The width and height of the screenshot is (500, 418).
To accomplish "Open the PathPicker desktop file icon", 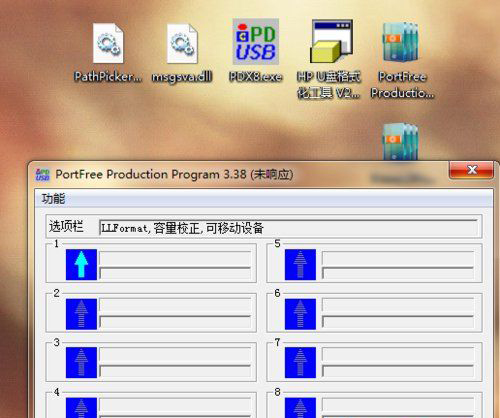I will pyautogui.click(x=108, y=43).
